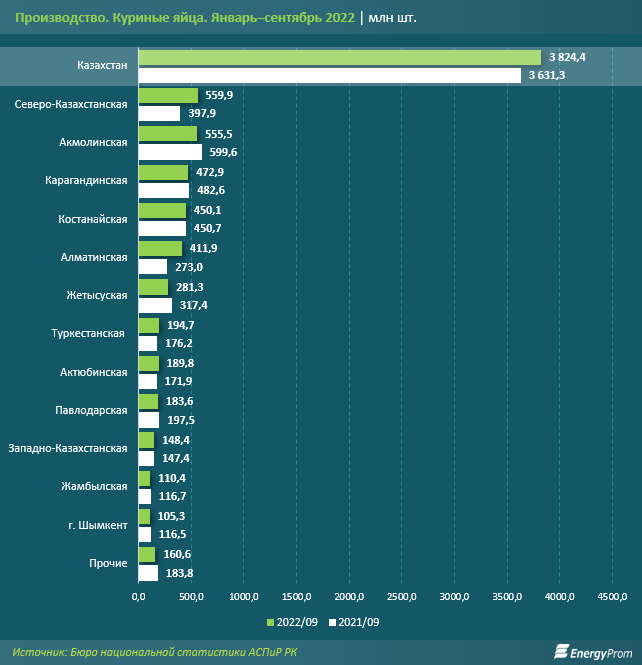The width and height of the screenshot is (642, 665).
Task: Click the Костанайская green bar 450,1
Action: 162,211
